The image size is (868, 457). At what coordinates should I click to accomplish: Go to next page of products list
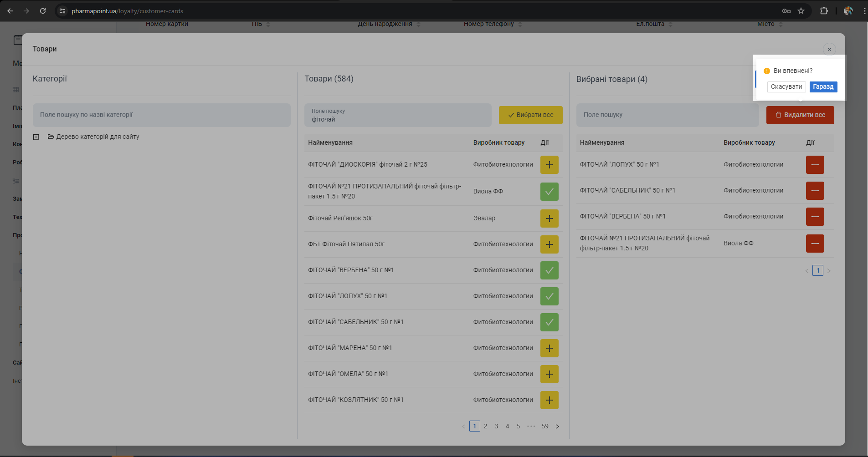557,427
